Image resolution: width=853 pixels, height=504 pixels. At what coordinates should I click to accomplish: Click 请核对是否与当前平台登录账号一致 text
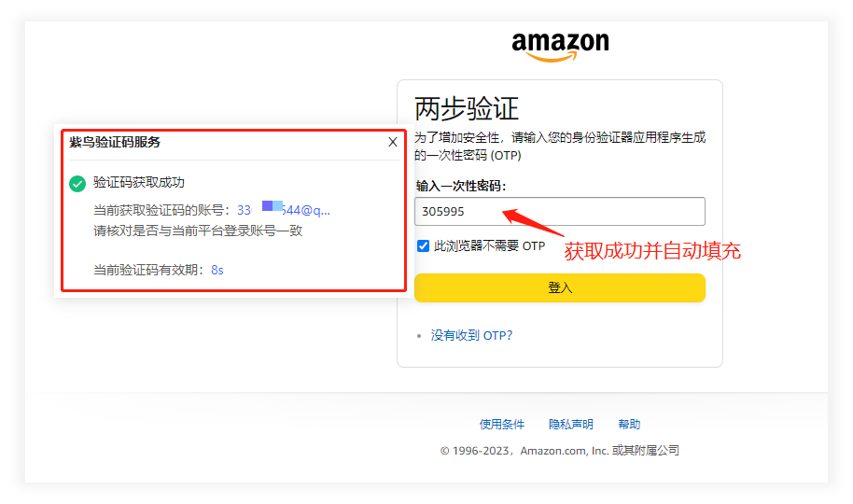tap(198, 231)
